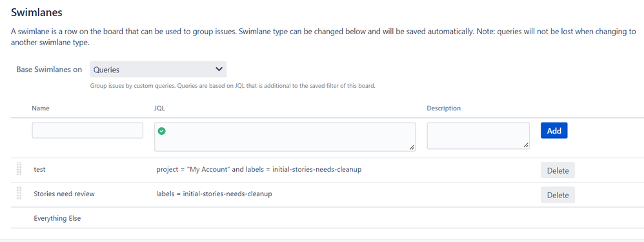
Task: Click the green JQL valid checkmark icon
Action: [x=162, y=131]
